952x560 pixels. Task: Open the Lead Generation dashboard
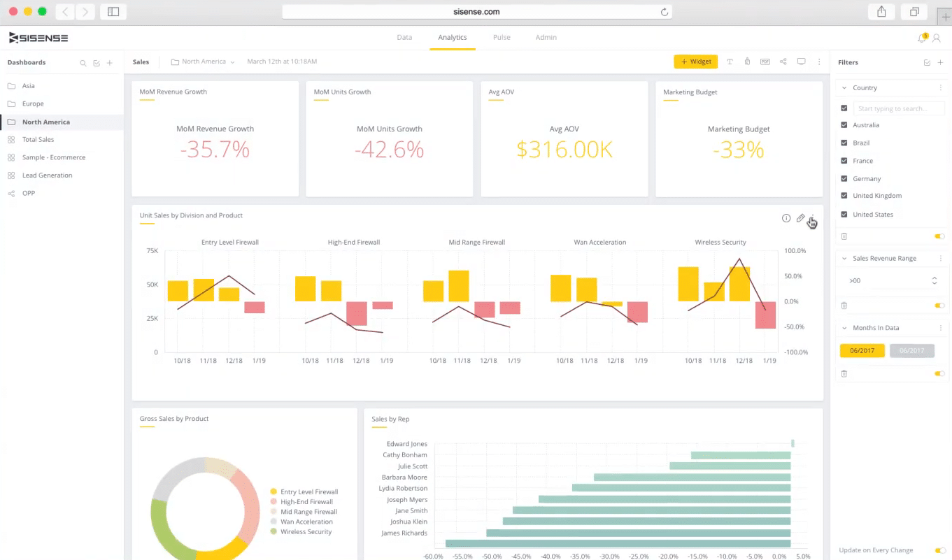coord(47,175)
